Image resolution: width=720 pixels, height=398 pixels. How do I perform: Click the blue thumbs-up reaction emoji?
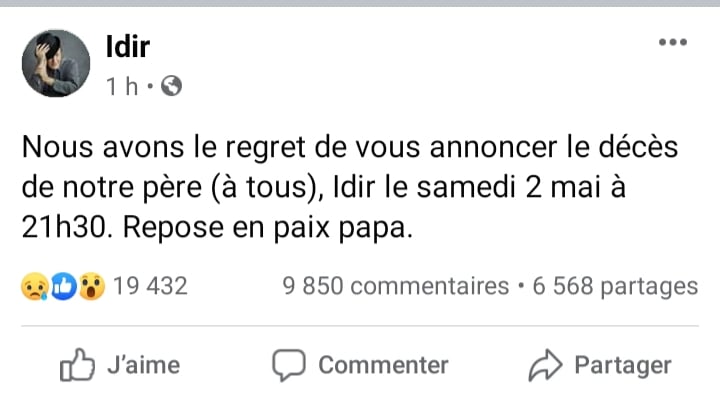pyautogui.click(x=63, y=286)
